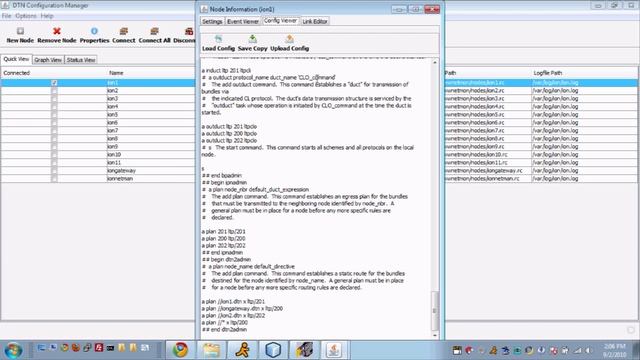
Task: Toggle the Connected checkbox for ion2
Action: (x=54, y=91)
